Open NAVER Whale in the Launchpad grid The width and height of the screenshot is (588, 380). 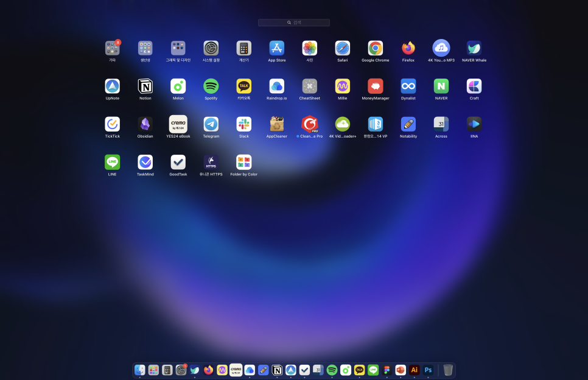[x=474, y=48]
